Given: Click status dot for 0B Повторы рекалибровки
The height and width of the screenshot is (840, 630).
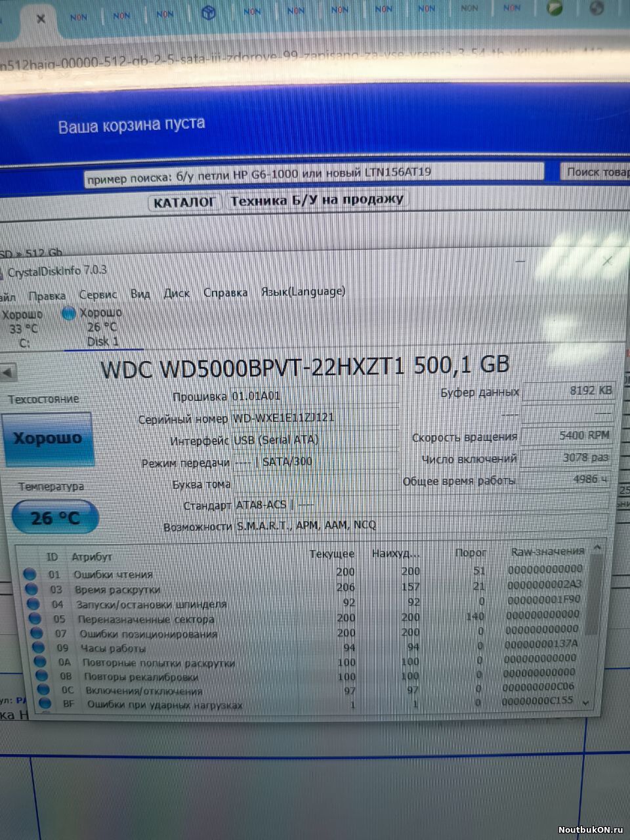Looking at the screenshot, I should click(x=43, y=676).
